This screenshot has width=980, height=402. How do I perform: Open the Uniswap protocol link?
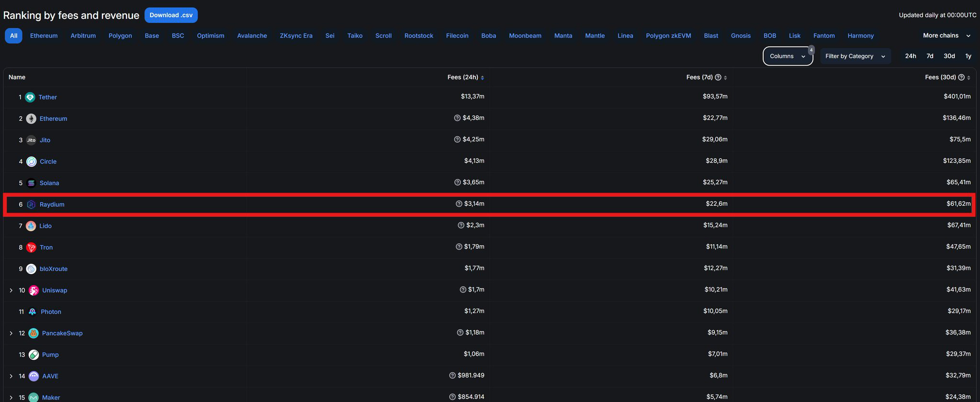point(55,290)
